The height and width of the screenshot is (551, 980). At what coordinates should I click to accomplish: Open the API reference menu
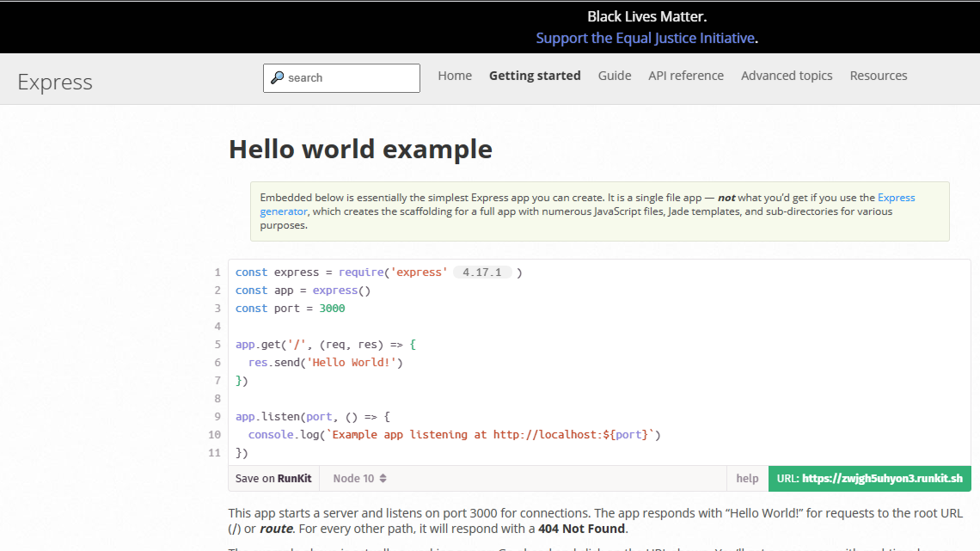pos(686,76)
